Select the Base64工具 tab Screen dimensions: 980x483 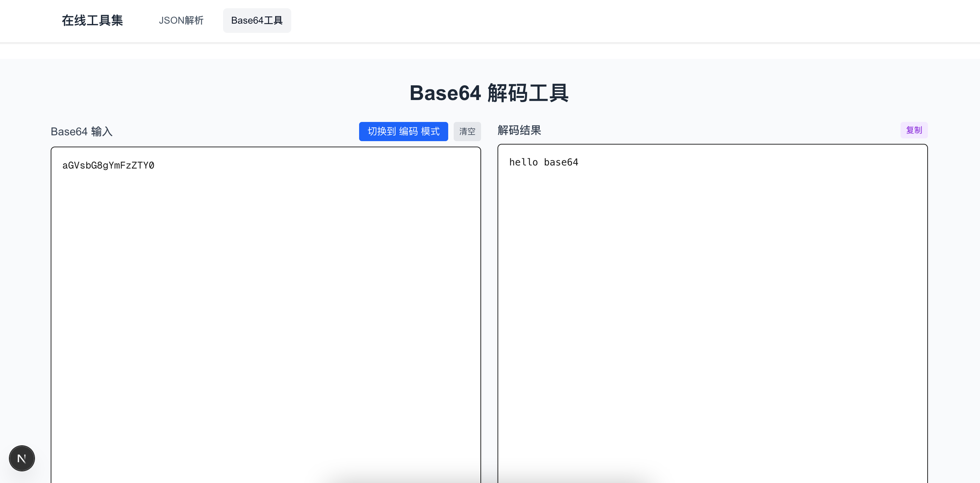coord(257,21)
